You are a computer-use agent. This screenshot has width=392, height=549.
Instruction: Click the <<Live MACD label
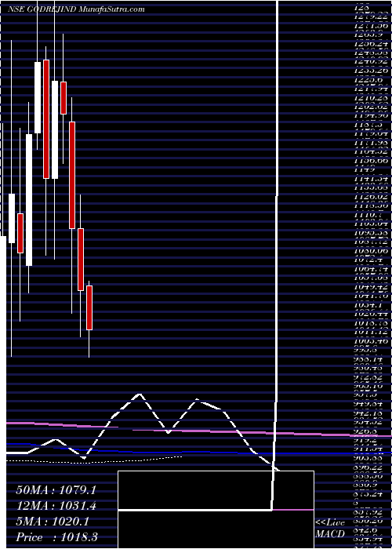330,529
